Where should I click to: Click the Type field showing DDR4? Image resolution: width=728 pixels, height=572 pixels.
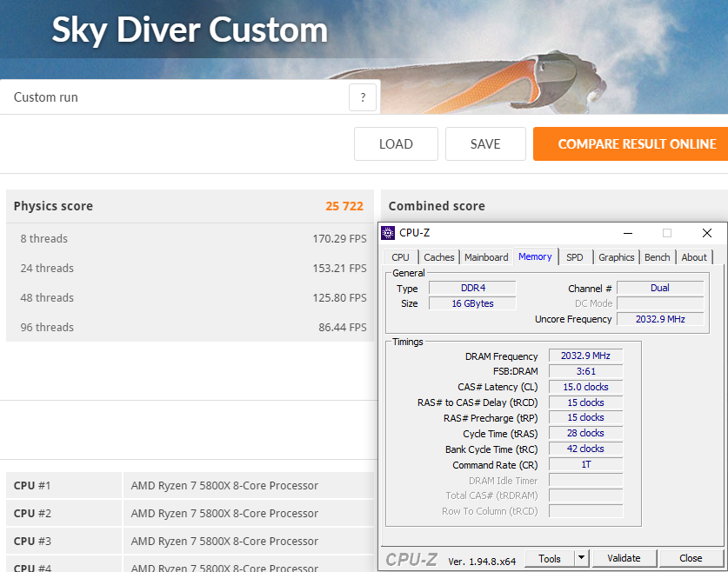tap(472, 288)
